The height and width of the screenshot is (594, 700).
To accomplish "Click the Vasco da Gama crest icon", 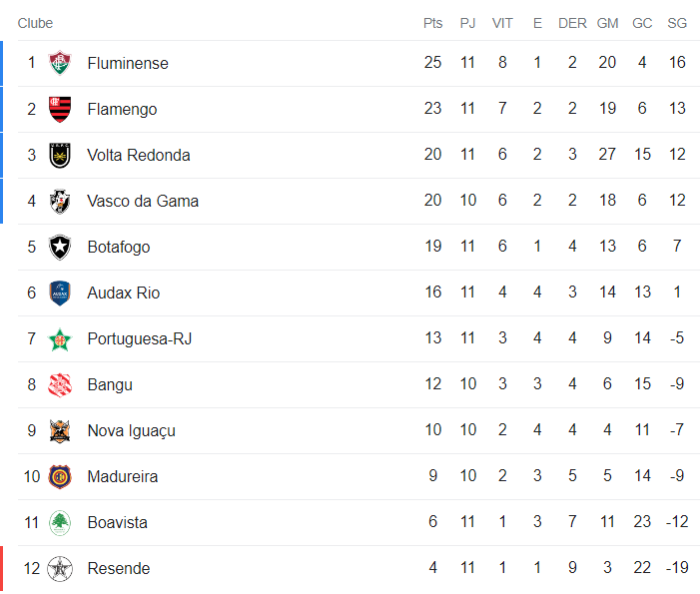I will point(60,201).
